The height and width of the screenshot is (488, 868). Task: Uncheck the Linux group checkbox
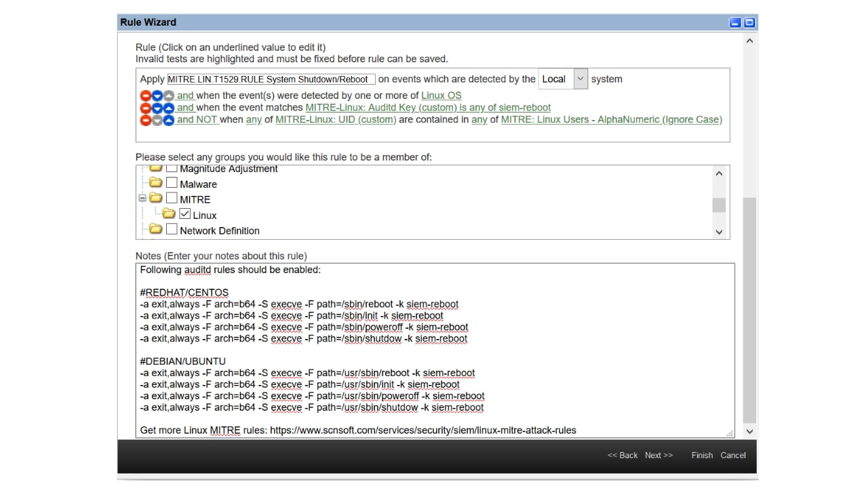[x=184, y=214]
